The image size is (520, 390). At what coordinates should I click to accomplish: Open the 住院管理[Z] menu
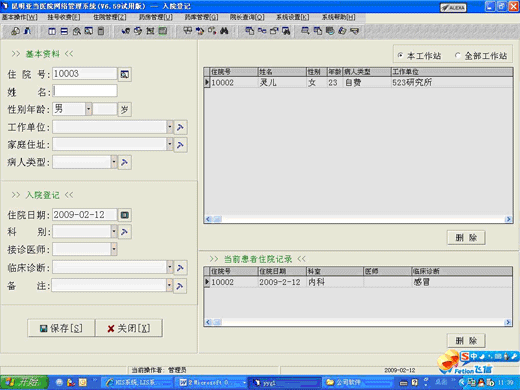109,17
